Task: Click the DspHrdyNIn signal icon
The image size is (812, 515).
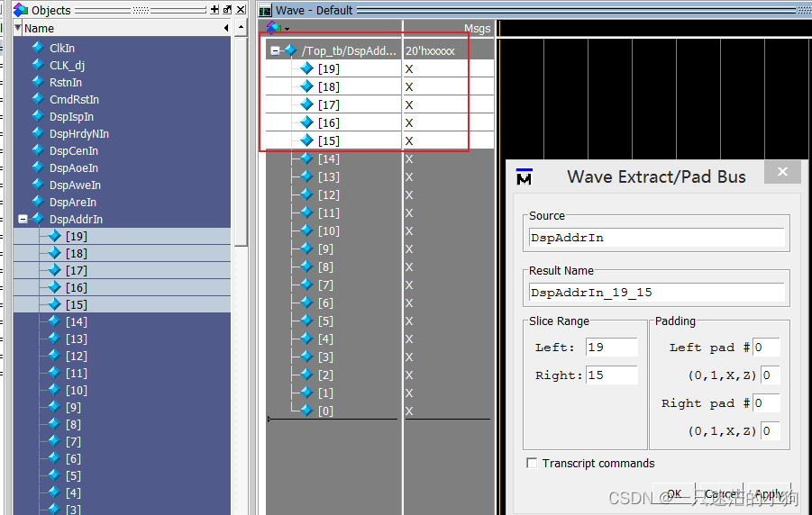Action: [x=38, y=133]
